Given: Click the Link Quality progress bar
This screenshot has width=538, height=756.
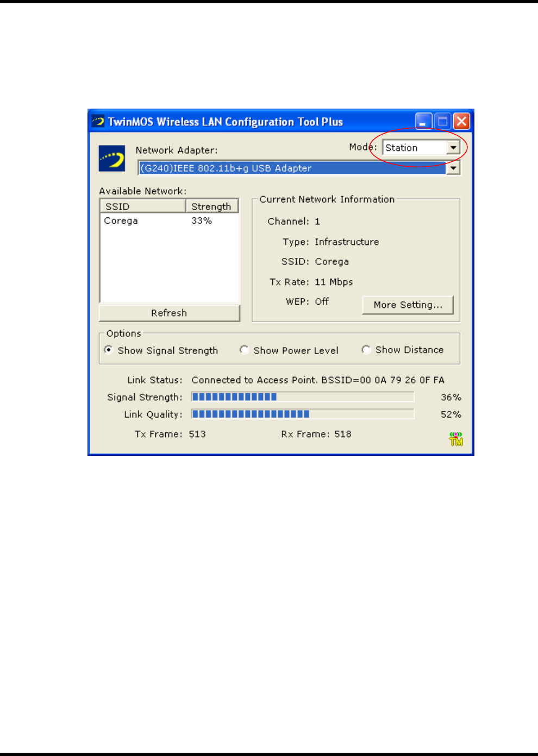Looking at the screenshot, I should (x=303, y=414).
